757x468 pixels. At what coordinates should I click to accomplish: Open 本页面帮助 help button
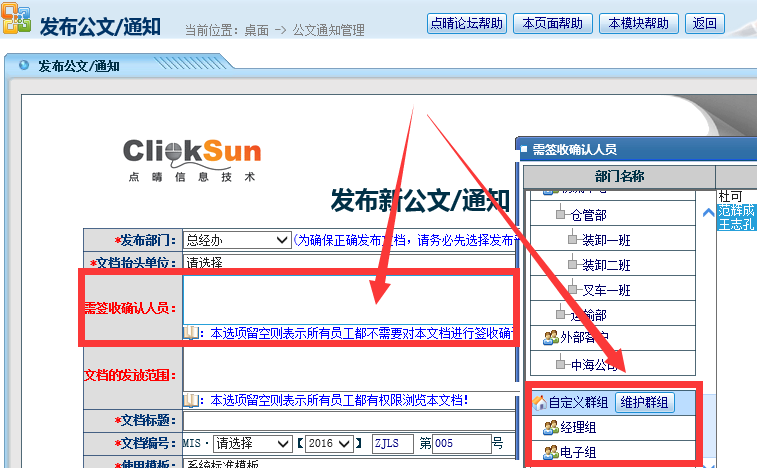click(553, 23)
